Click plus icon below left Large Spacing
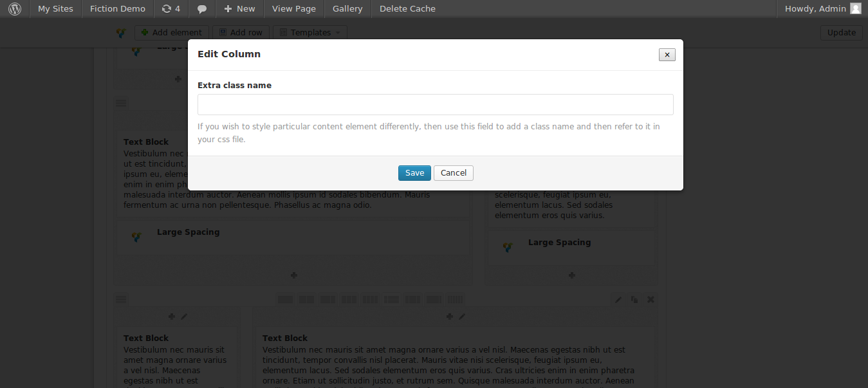This screenshot has width=868, height=388. click(x=294, y=275)
